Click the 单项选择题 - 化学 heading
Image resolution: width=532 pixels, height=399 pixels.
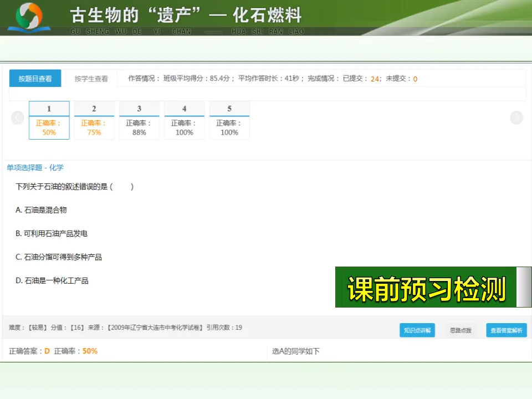[x=35, y=167]
